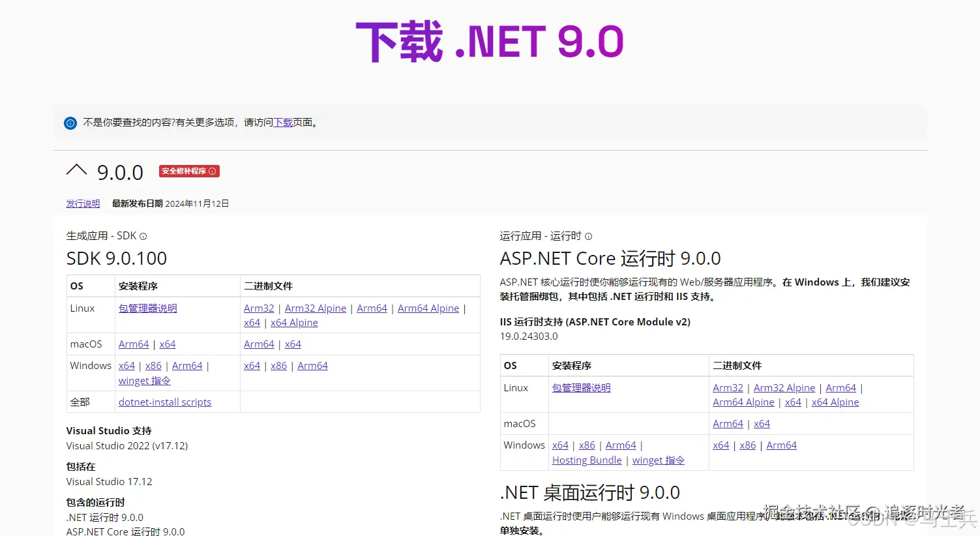
Task: Download ASP.NET runtime Windows x64 binary
Action: tap(720, 445)
